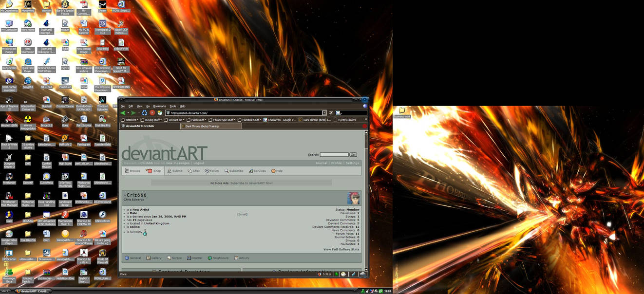Open Browse in the deviantART navigation bar
Image resolution: width=644 pixels, height=294 pixels.
(x=133, y=171)
